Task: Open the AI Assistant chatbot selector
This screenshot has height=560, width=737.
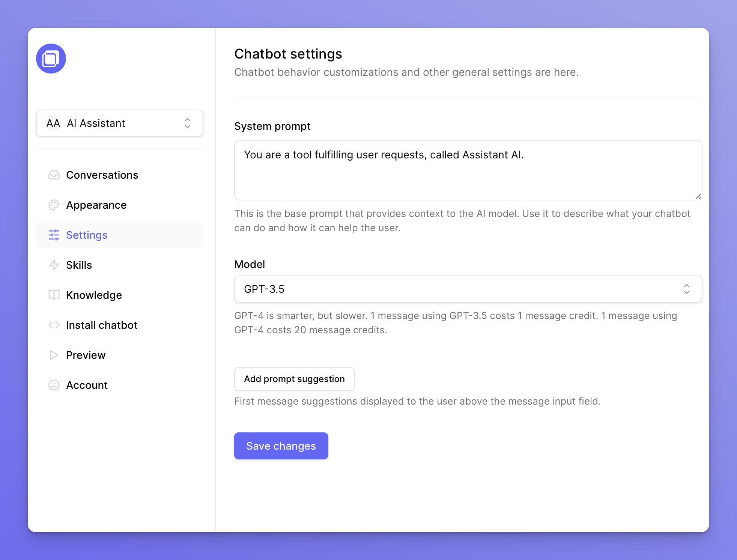Action: [119, 123]
